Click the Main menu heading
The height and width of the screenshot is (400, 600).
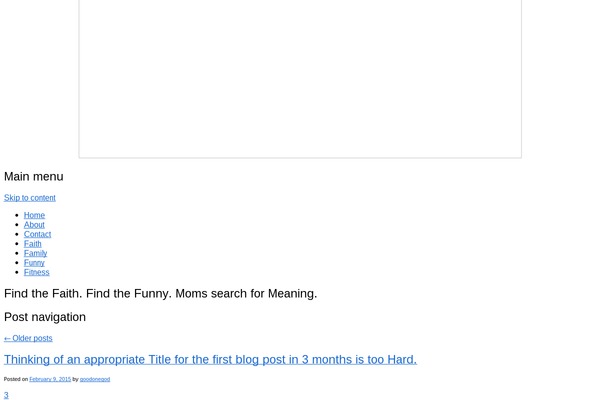(34, 176)
